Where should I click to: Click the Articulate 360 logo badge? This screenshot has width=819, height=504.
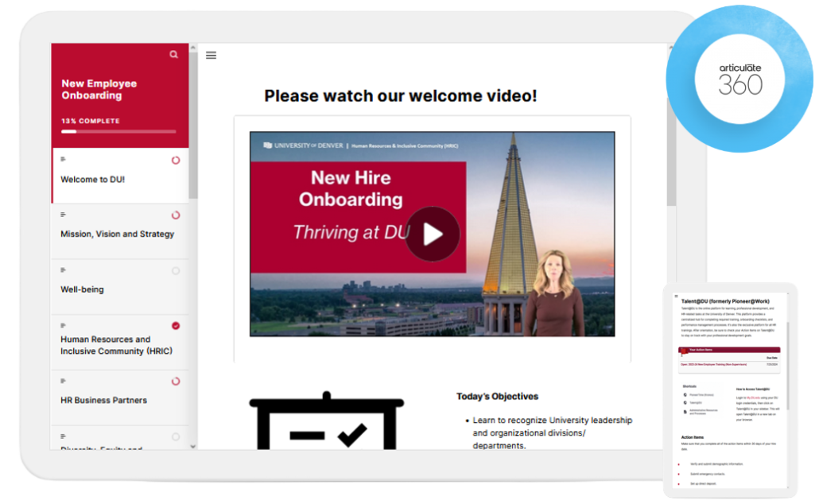tap(739, 79)
